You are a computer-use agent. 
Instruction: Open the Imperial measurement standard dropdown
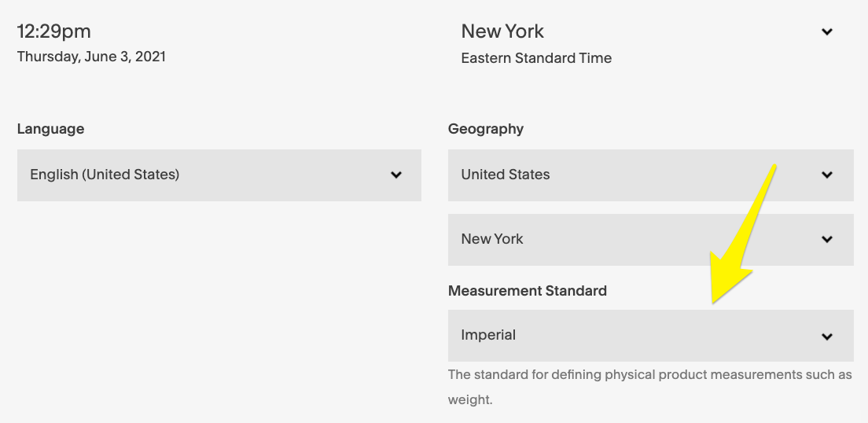[650, 336]
